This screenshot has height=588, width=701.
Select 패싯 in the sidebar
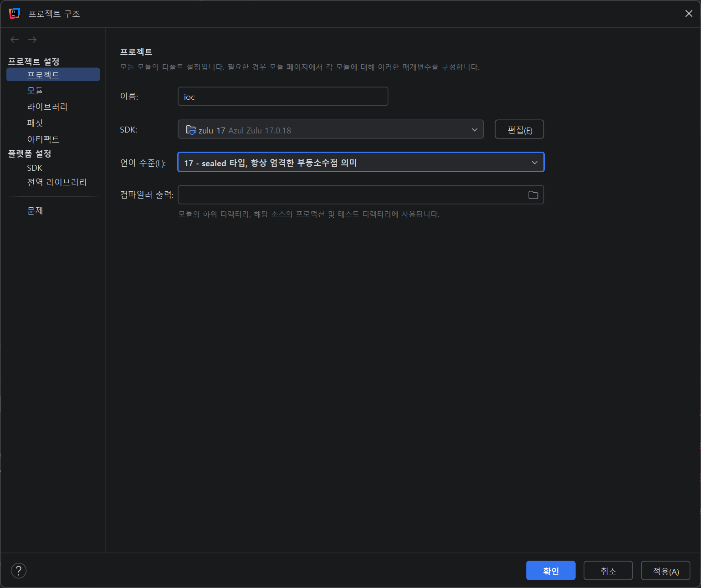click(35, 123)
